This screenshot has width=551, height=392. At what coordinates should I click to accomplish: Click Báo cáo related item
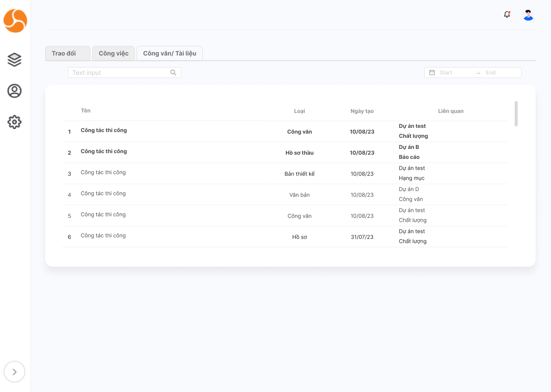point(409,157)
